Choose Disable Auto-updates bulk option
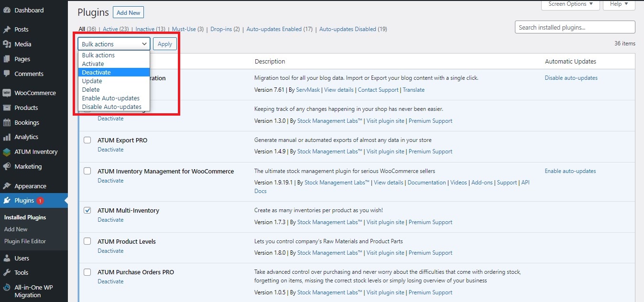 coord(114,107)
